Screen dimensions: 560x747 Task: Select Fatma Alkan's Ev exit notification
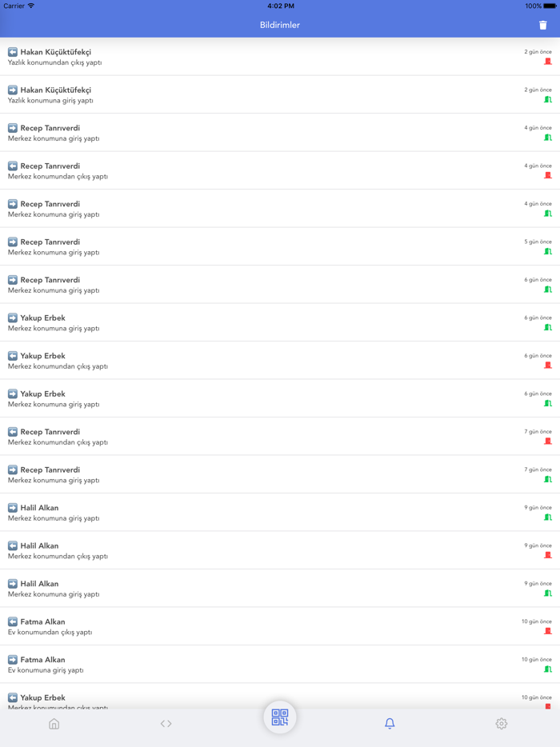[240, 626]
